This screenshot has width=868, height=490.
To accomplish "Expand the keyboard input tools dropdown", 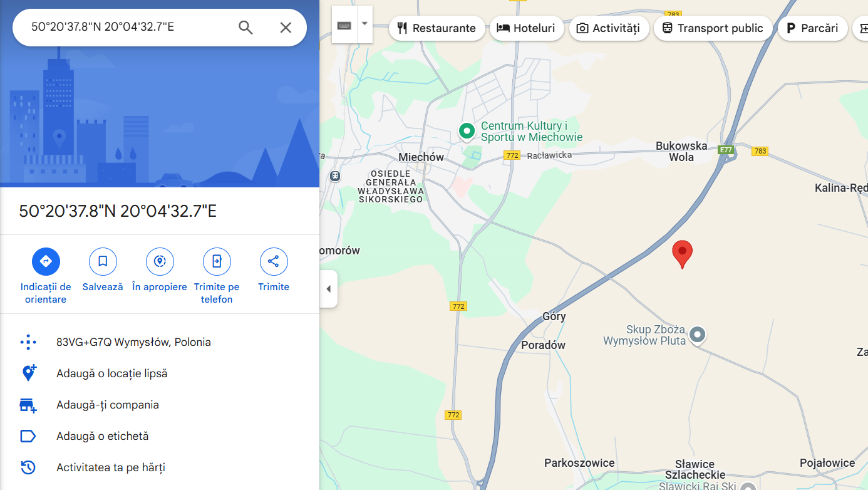I will coord(365,24).
